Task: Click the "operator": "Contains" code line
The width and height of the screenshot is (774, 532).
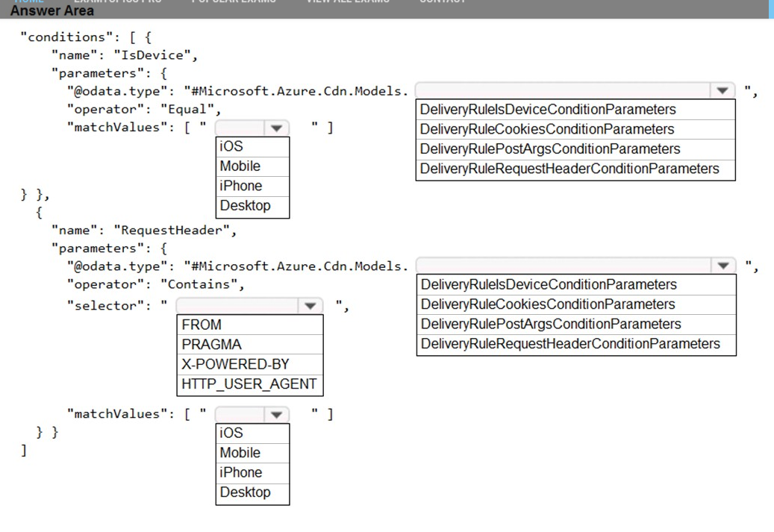Action: tap(155, 284)
